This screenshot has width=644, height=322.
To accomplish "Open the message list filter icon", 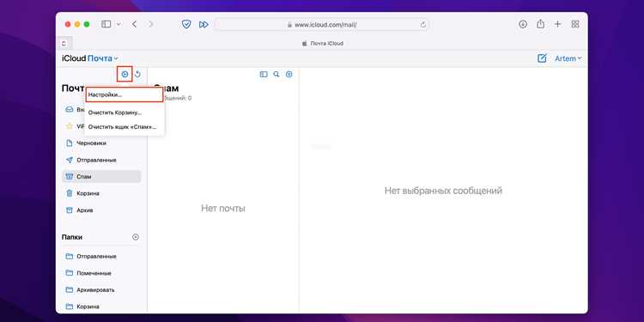I will 289,75.
